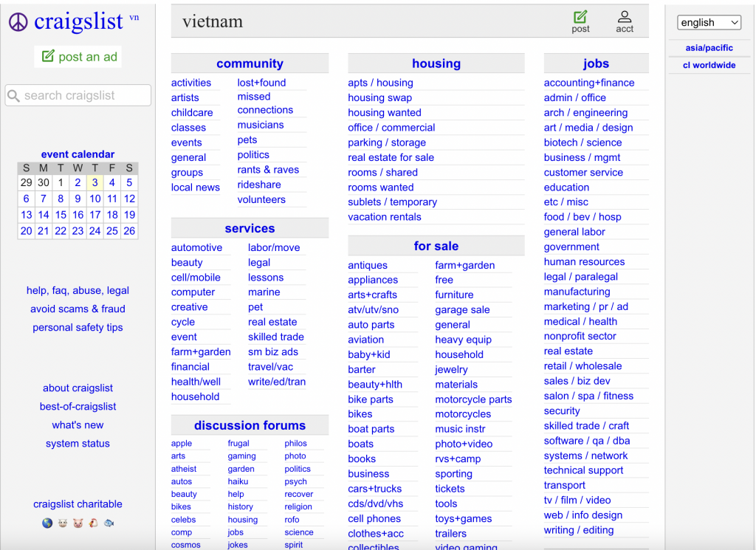Open 'software / qa / dba' jobs link
This screenshot has width=756, height=550.
pos(587,441)
